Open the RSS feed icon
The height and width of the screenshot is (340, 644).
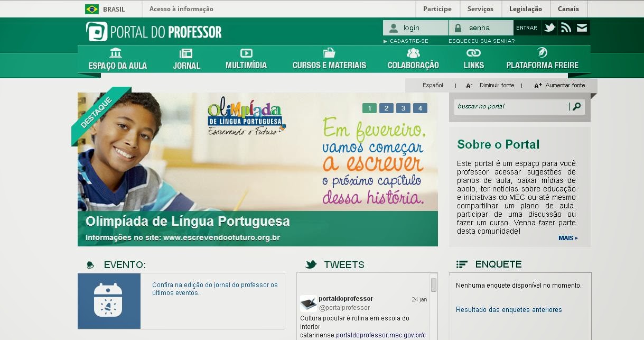[566, 28]
